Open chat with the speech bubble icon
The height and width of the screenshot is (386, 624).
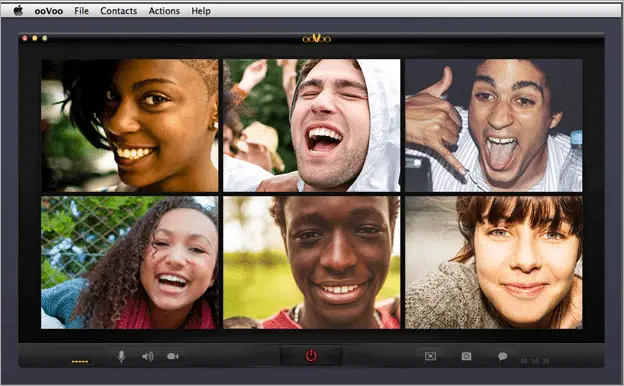(503, 356)
